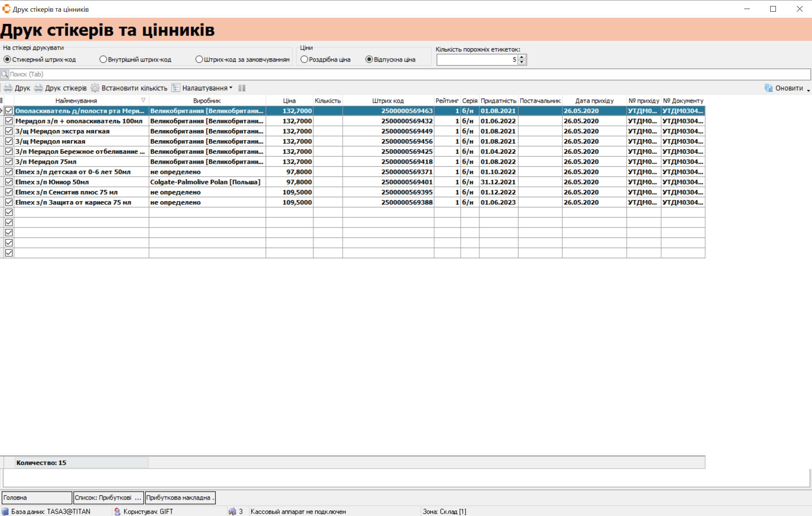Image resolution: width=812 pixels, height=516 pixels.
Task: Switch to the Головна tab
Action: tap(37, 498)
